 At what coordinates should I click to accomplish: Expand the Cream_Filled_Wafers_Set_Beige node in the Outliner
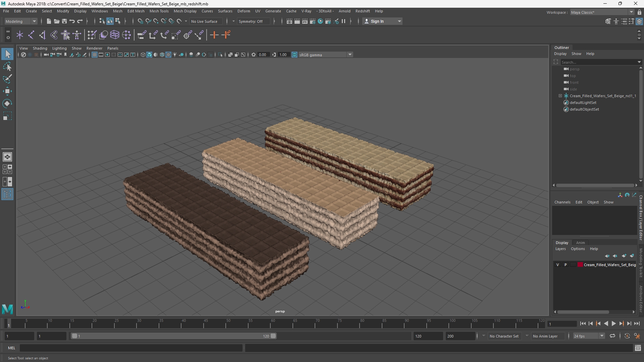(560, 96)
